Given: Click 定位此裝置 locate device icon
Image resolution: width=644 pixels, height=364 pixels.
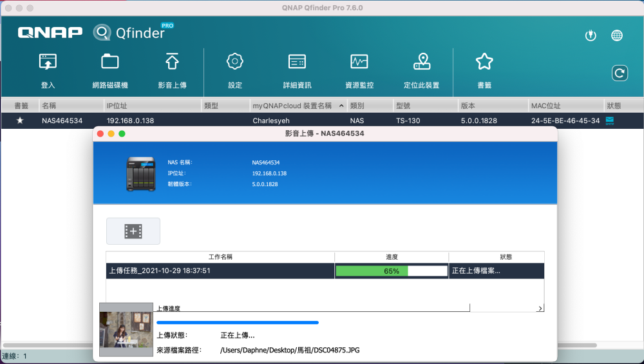Looking at the screenshot, I should [421, 62].
